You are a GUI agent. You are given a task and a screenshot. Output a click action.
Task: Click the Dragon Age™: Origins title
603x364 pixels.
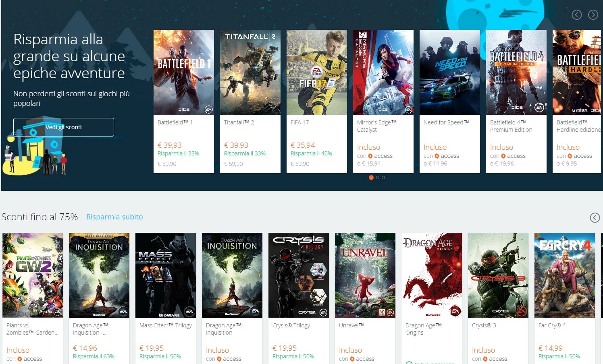coord(424,329)
